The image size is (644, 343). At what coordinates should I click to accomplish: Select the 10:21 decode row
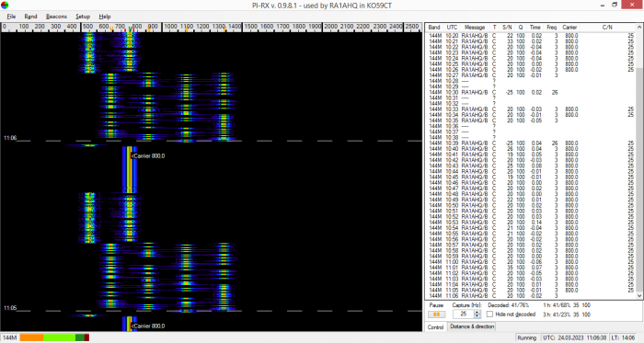pos(531,41)
